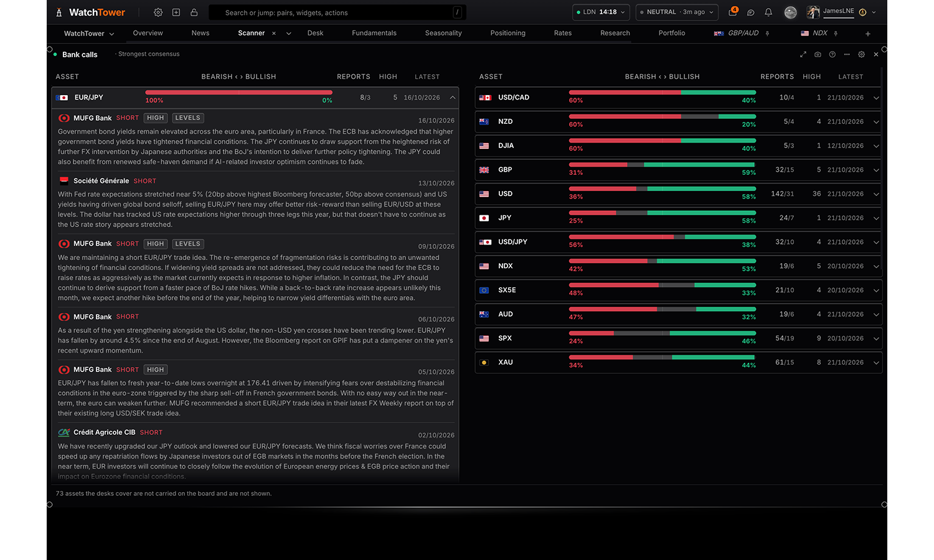Expand the NZD row
Image resolution: width=934 pixels, height=560 pixels.
click(x=876, y=122)
